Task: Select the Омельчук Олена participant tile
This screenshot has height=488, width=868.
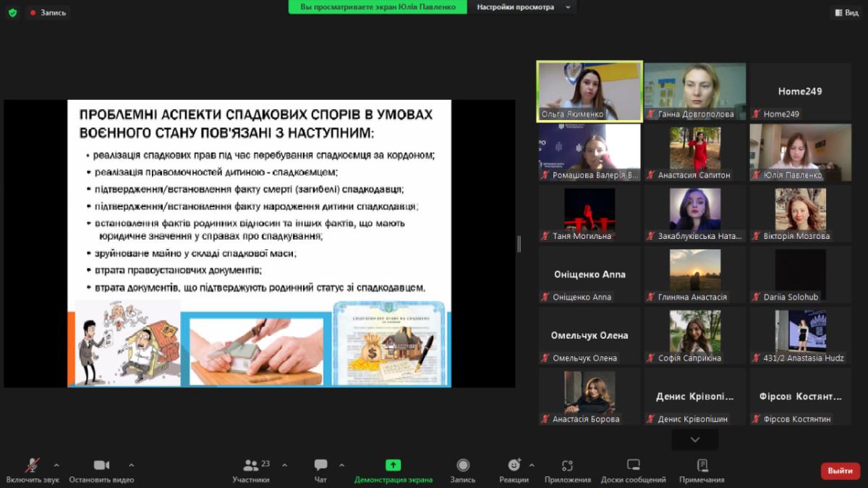Action: (590, 335)
